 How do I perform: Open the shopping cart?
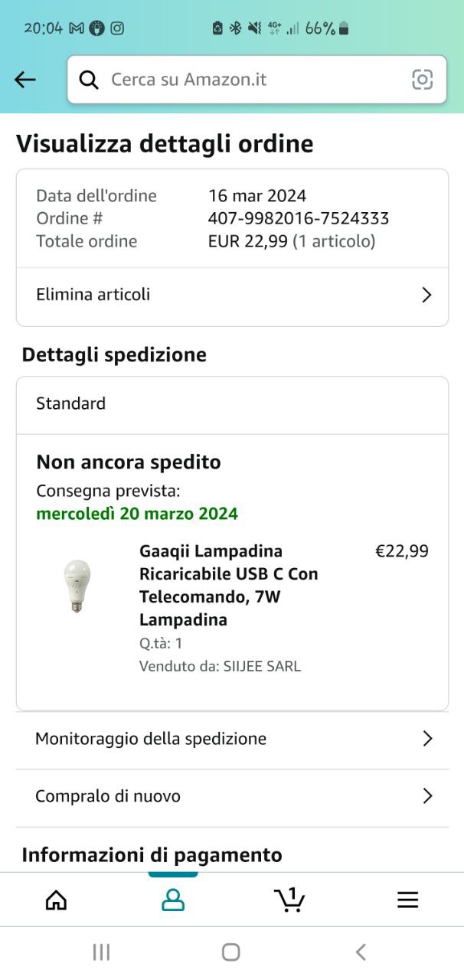(289, 900)
